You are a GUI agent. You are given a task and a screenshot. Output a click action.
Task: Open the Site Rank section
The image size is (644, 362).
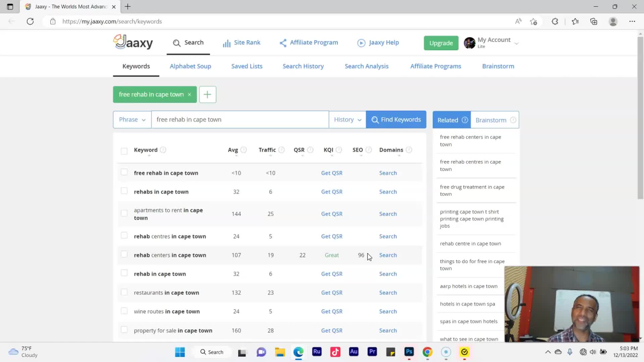tap(241, 43)
